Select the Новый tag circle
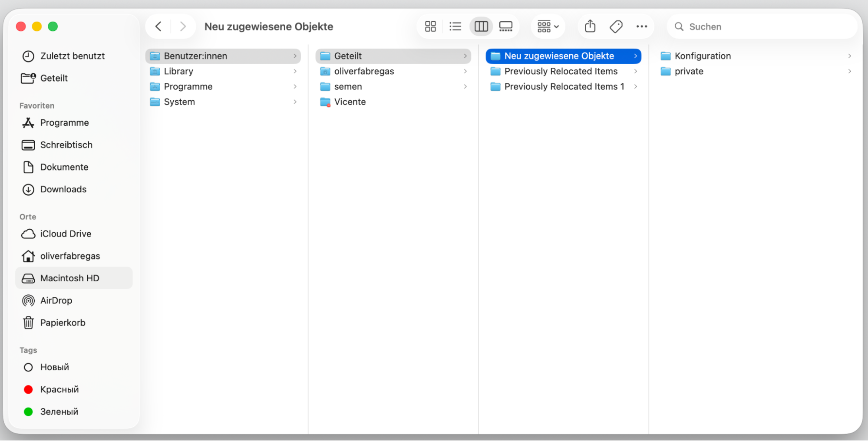This screenshot has width=868, height=441. [28, 367]
